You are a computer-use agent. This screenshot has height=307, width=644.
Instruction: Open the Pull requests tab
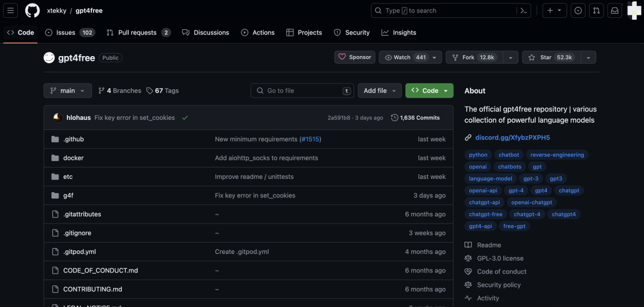[138, 32]
